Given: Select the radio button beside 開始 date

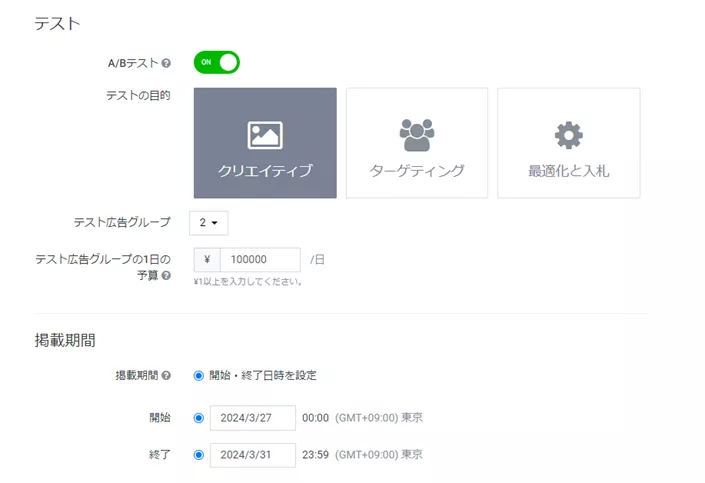Looking at the screenshot, I should click(x=199, y=418).
